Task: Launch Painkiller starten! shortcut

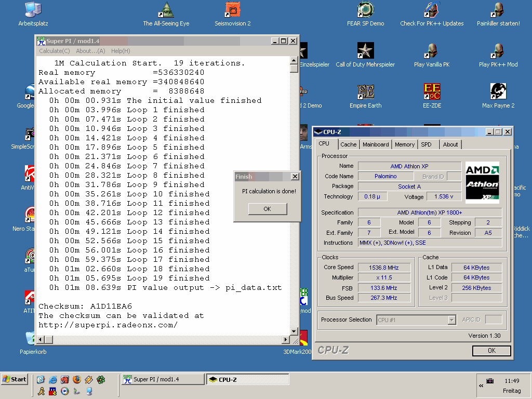Action: [x=498, y=14]
